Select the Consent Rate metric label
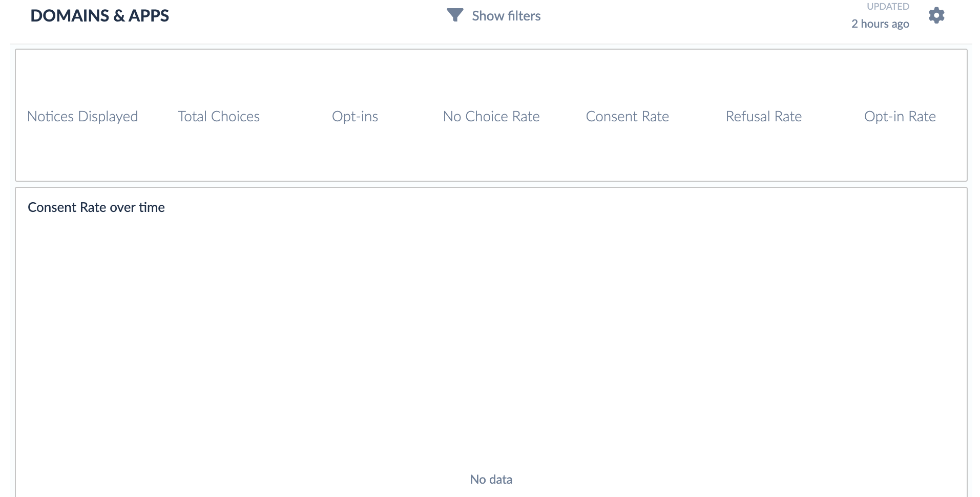 (627, 117)
